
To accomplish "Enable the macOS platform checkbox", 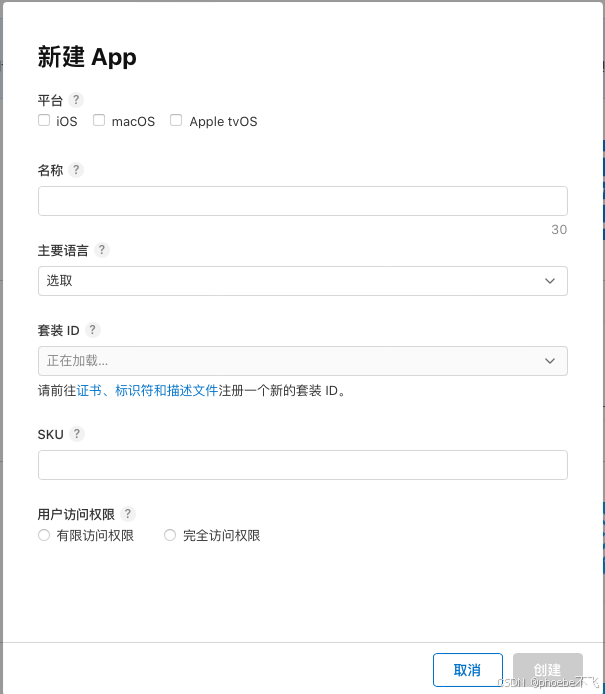I will click(x=99, y=120).
